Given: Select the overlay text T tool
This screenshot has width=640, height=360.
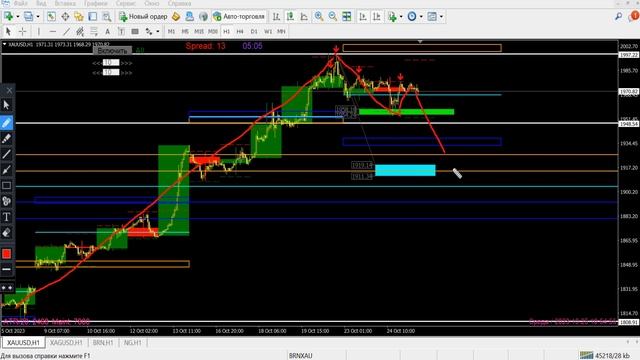Looking at the screenshot, I should (7, 217).
